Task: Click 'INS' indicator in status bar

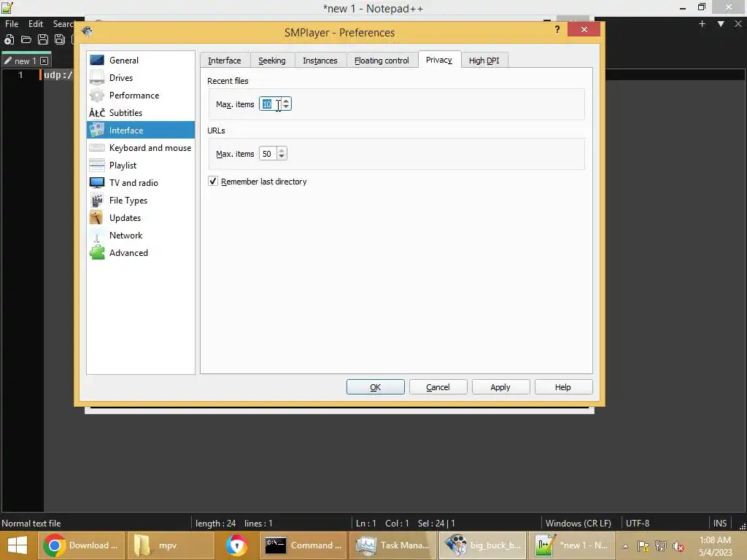Action: pos(720,524)
